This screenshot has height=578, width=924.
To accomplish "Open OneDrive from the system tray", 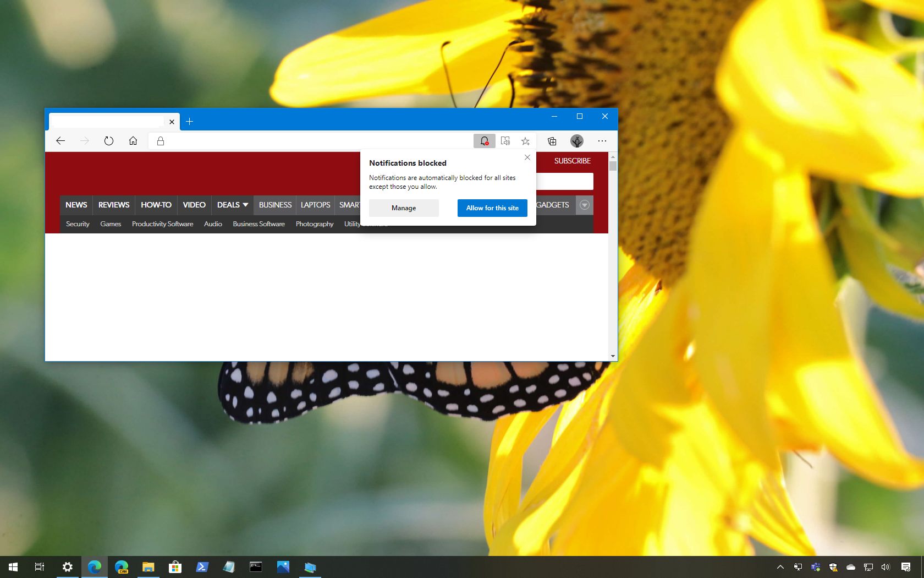I will (x=851, y=567).
